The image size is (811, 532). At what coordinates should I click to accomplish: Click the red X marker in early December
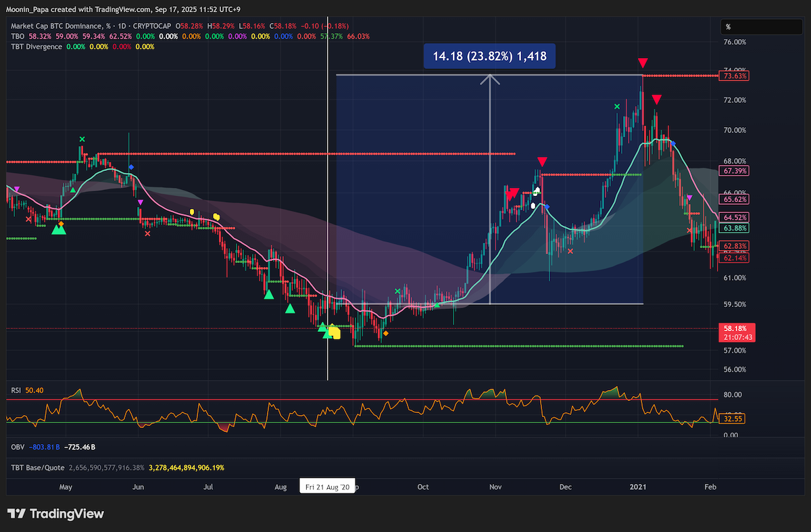[570, 251]
